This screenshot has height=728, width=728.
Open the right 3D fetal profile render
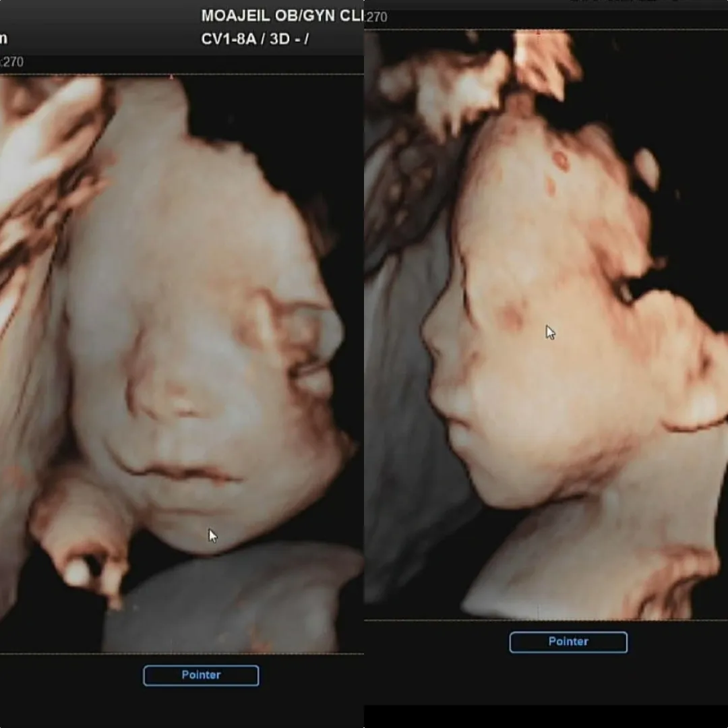[x=546, y=324]
